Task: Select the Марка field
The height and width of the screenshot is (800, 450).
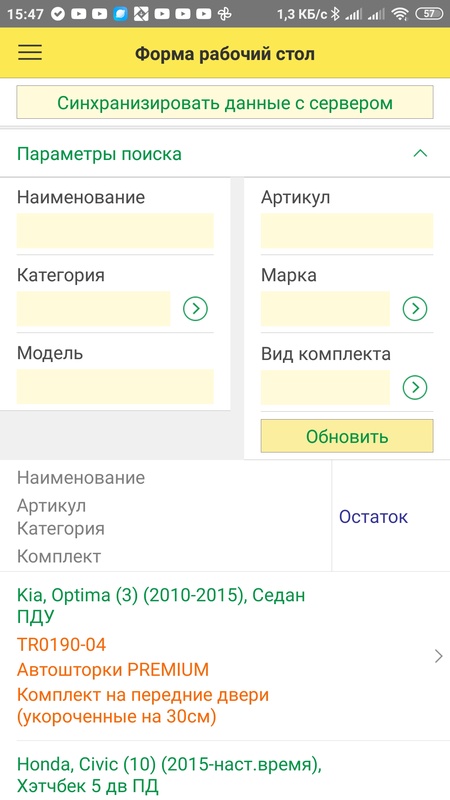Action: pyautogui.click(x=325, y=309)
